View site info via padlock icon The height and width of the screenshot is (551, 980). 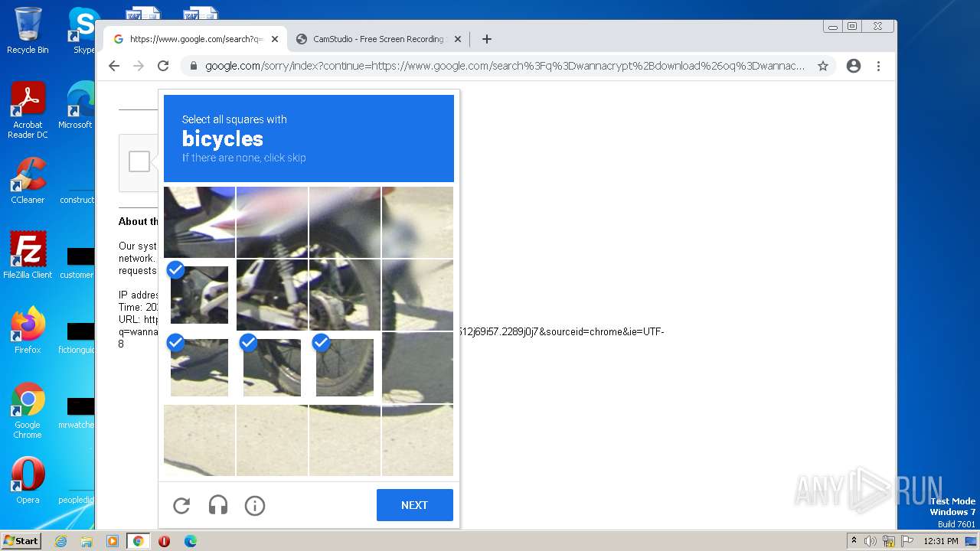pyautogui.click(x=194, y=66)
